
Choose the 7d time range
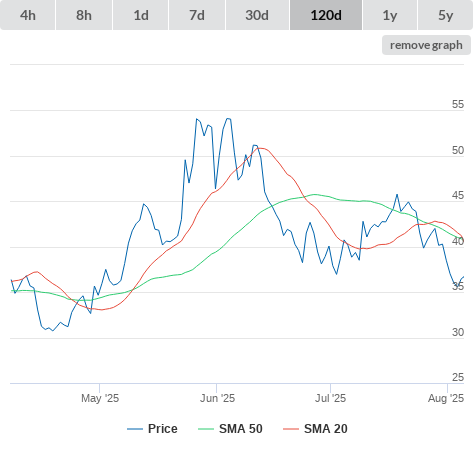[197, 15]
